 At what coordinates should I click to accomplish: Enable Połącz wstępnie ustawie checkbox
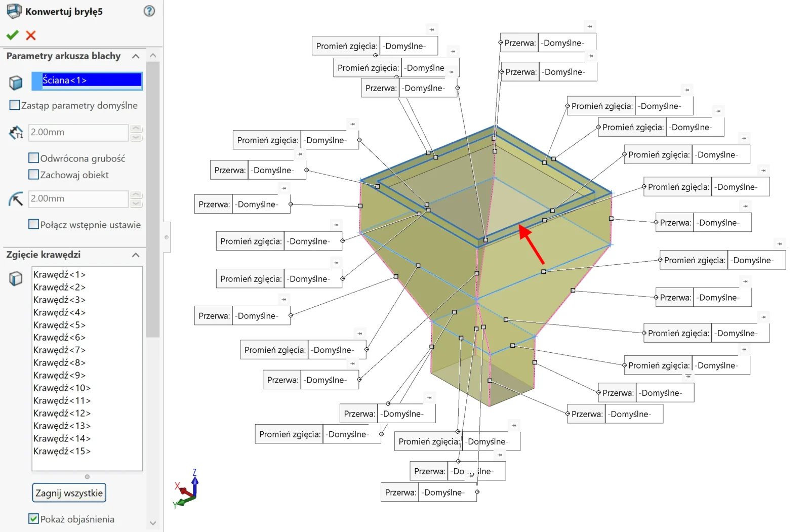34,224
